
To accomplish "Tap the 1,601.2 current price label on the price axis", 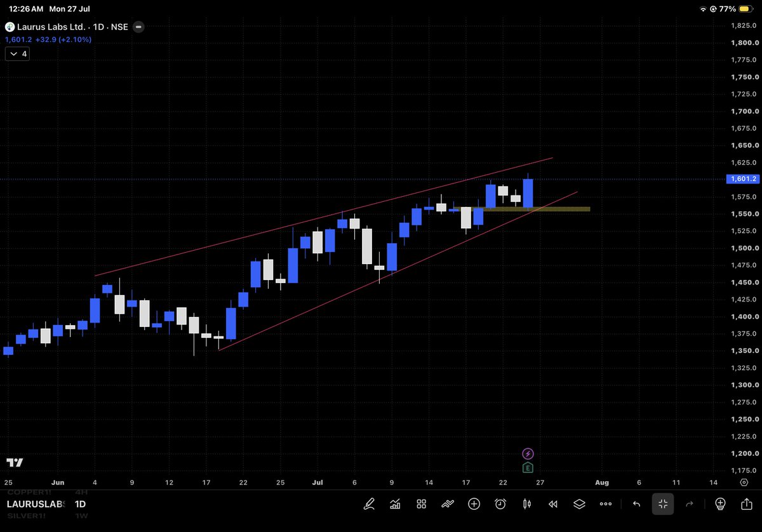I will (742, 179).
